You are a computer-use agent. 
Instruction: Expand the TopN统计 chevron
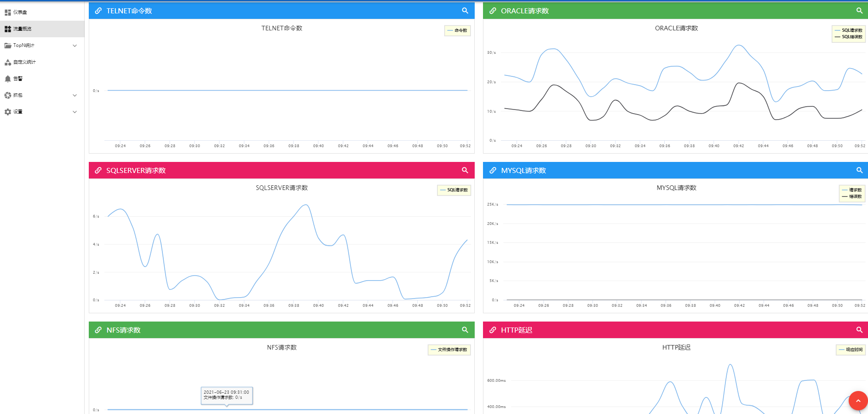75,46
